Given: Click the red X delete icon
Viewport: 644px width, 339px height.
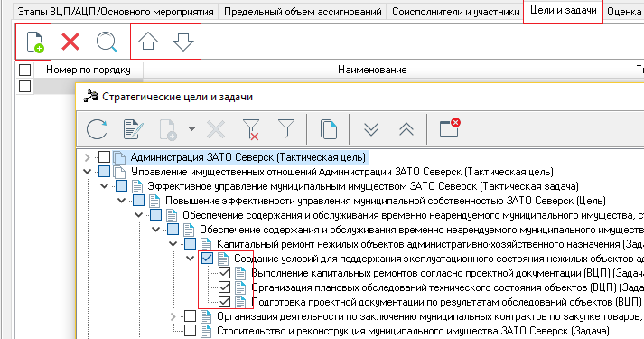Looking at the screenshot, I should [x=70, y=42].
